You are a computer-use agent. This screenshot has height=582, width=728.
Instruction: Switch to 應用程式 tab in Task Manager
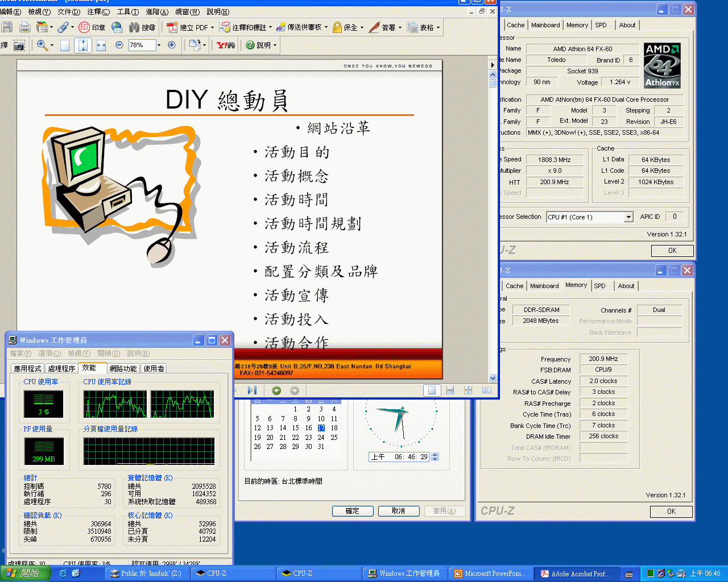pyautogui.click(x=27, y=368)
